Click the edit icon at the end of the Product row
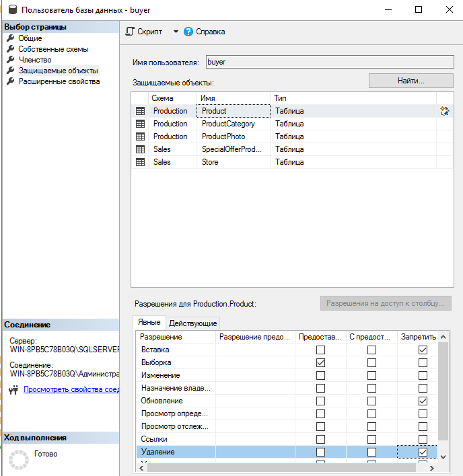 (445, 111)
